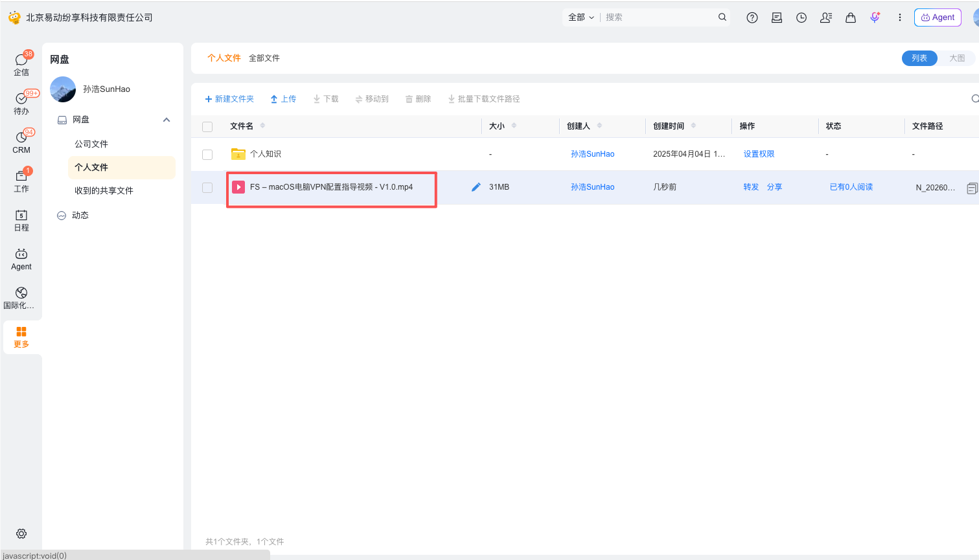Screen dimensions: 979x560
Task: Click the purple microphone icon
Action: tap(875, 18)
